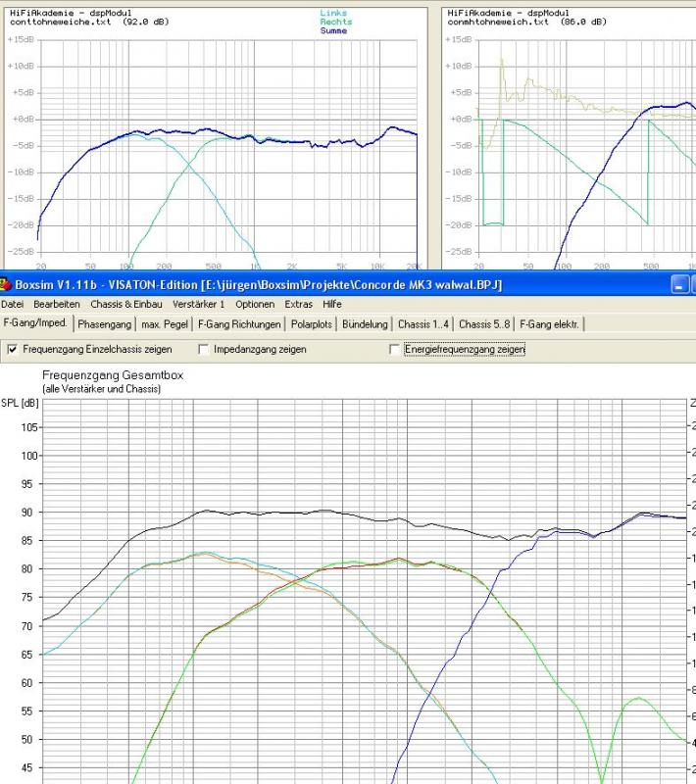This screenshot has width=696, height=784.
Task: Click the Rechts legend label in dspModul graph
Action: 336,22
